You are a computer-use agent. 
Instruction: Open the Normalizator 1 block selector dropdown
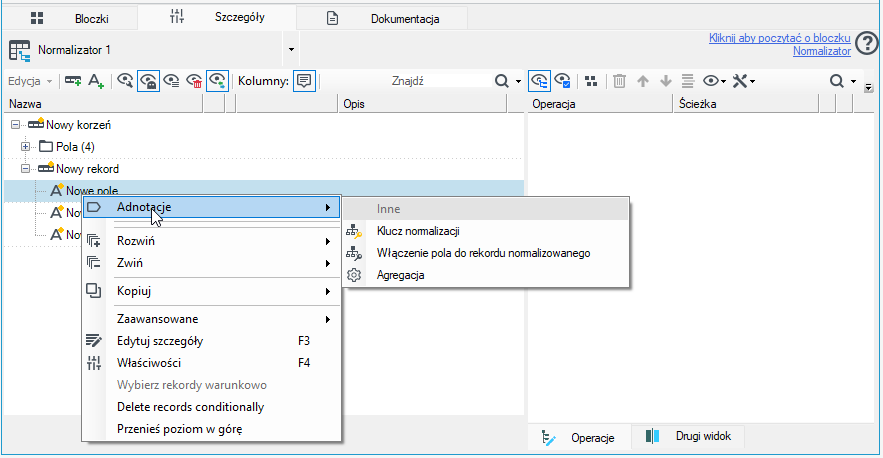(291, 50)
